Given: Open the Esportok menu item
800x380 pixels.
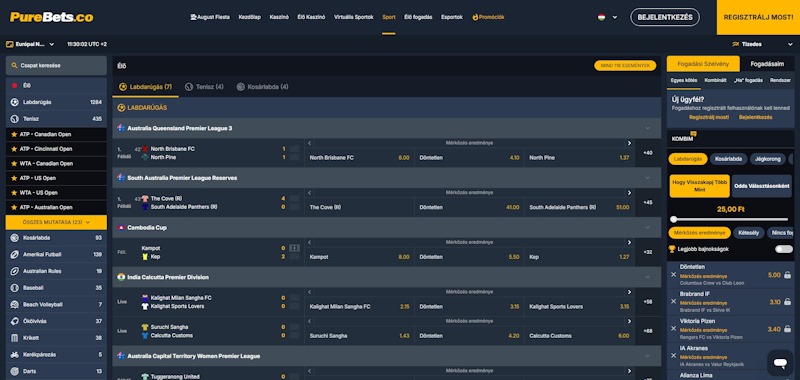Looking at the screenshot, I should click(452, 17).
